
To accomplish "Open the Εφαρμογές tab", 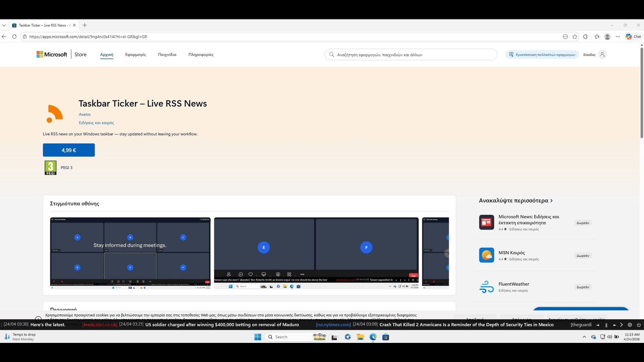I will [136, 55].
